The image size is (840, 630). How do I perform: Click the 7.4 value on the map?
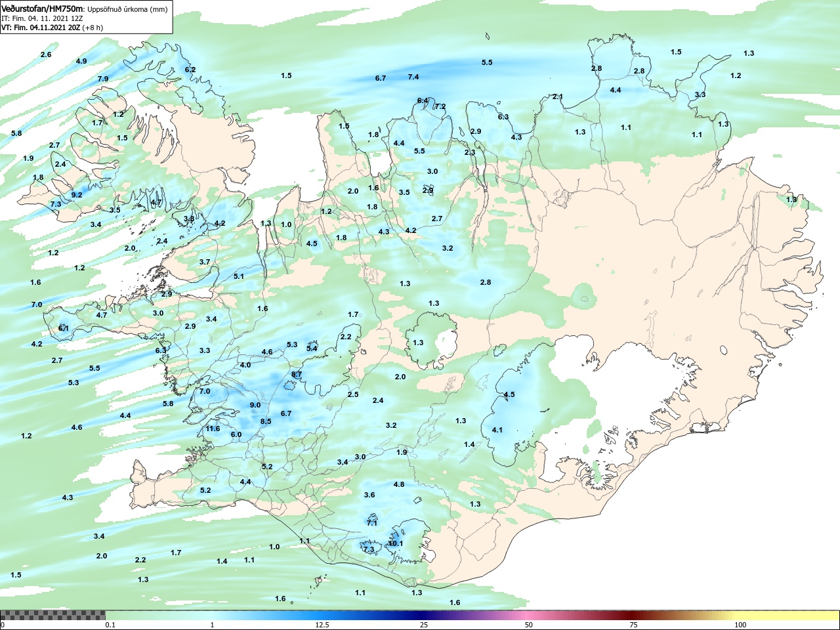413,77
